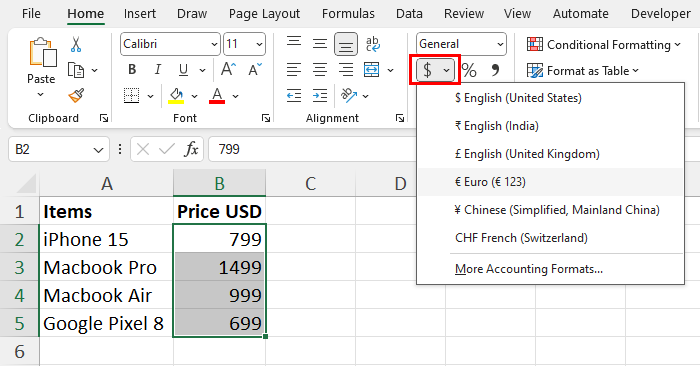Click the formula bar Enter checkmark
The height and width of the screenshot is (366, 700).
pyautogui.click(x=167, y=149)
